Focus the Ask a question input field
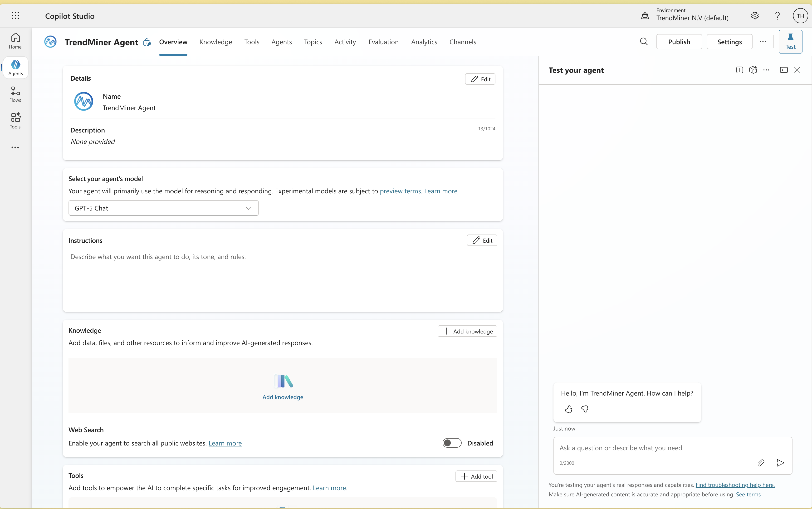This screenshot has height=509, width=812. point(673,448)
